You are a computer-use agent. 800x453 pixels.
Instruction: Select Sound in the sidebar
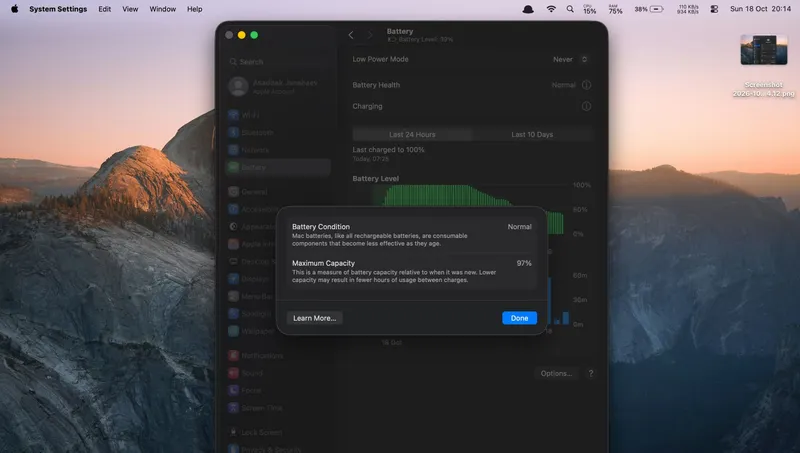point(278,373)
